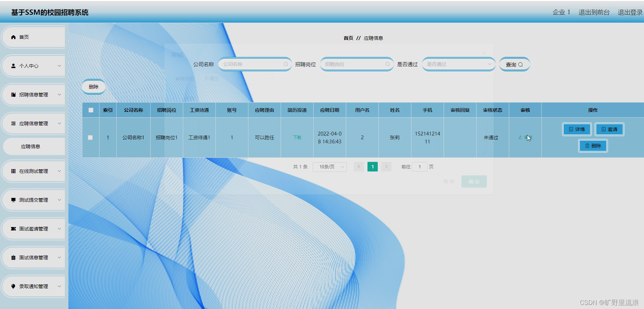Expand the 测试提交管理 section
Screen dimensions: 644x309
click(60, 200)
